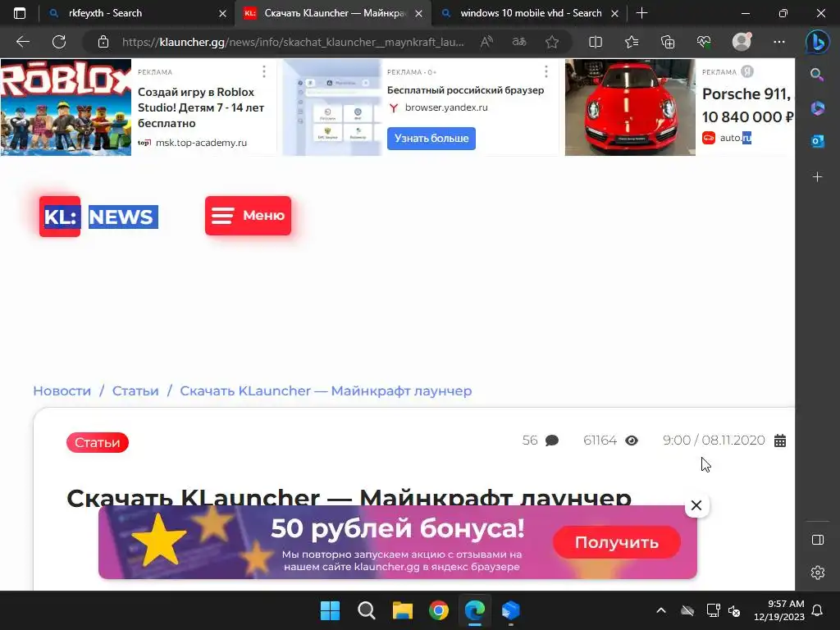Click Узнать больше button
The width and height of the screenshot is (840, 630).
(x=431, y=138)
